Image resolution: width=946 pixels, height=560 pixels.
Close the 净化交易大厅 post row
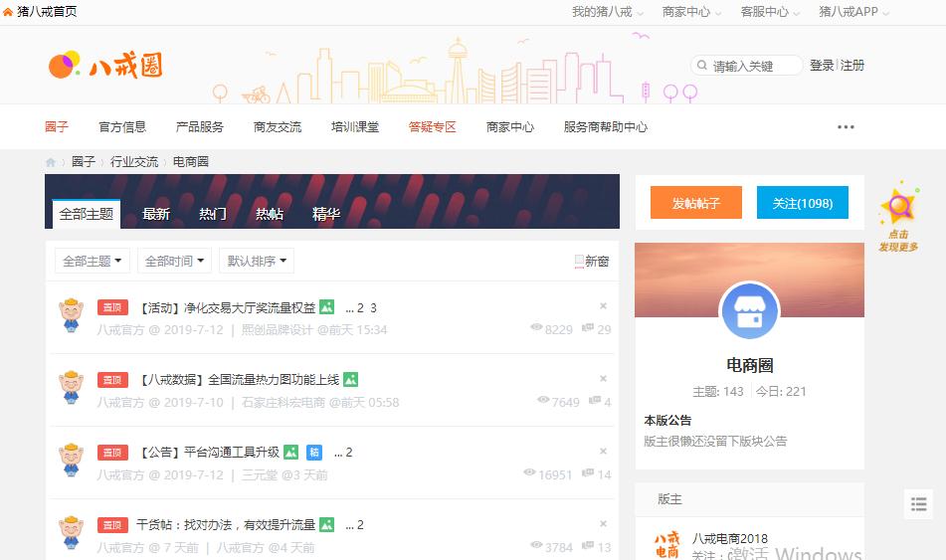pos(603,306)
